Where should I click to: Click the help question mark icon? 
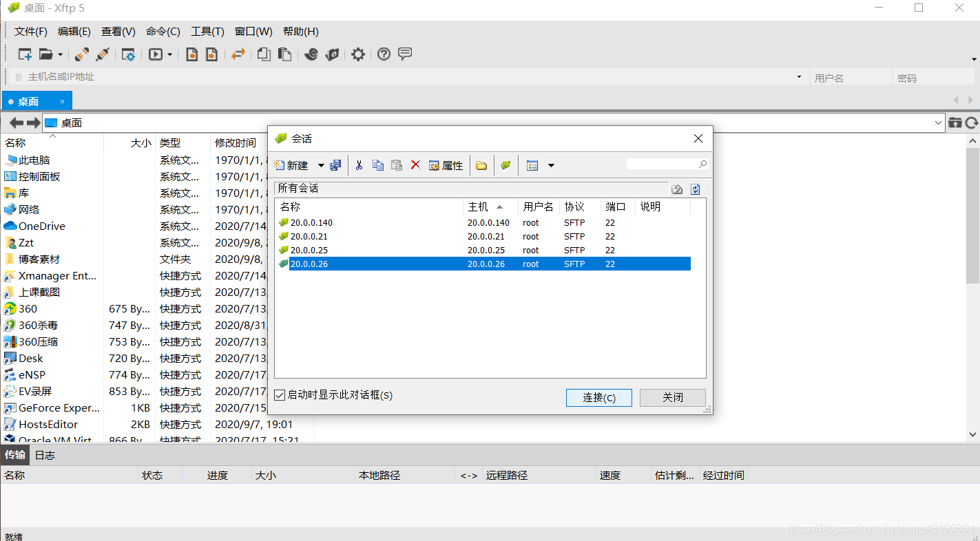point(384,54)
